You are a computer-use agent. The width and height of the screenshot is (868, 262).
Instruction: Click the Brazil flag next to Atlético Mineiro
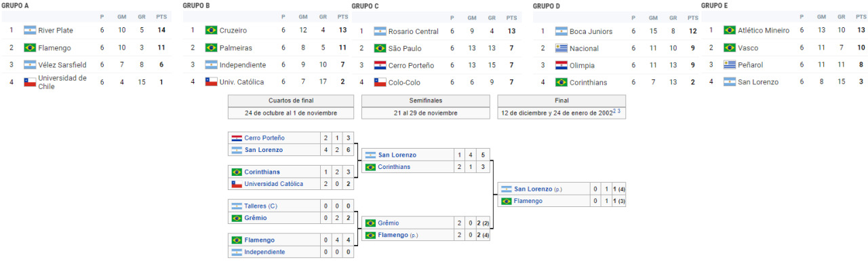coord(729,31)
